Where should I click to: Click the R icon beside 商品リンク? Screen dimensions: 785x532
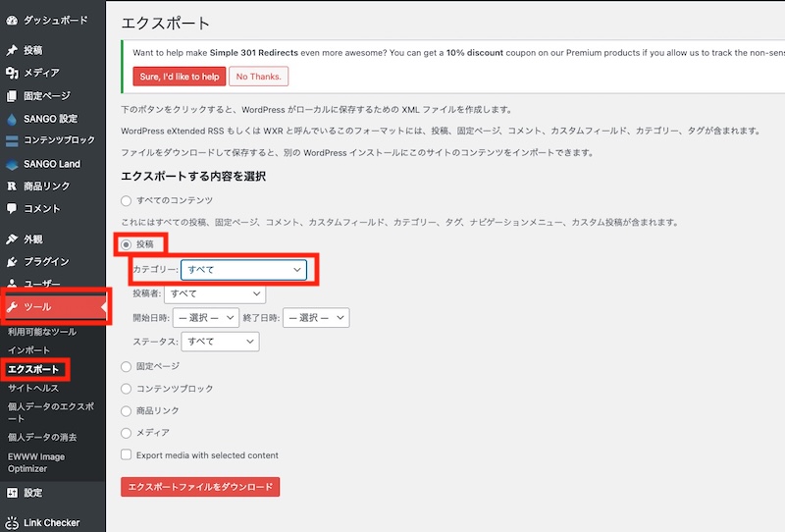[x=12, y=186]
